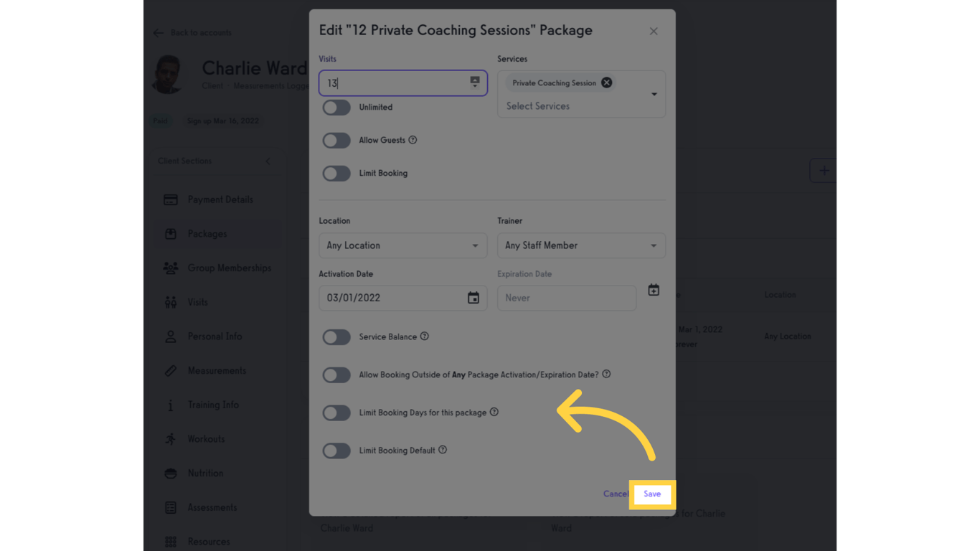Screen dimensions: 980x551
Task: Click the Visits number input field
Action: [395, 83]
